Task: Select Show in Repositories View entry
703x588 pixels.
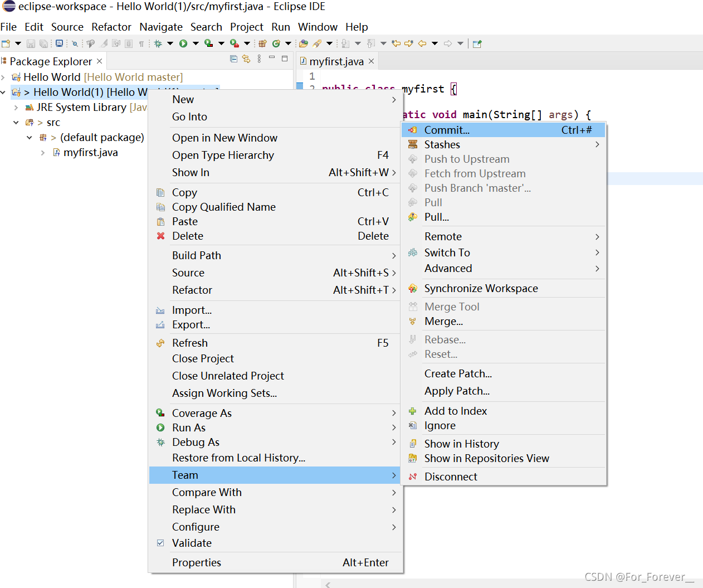Action: [504, 458]
